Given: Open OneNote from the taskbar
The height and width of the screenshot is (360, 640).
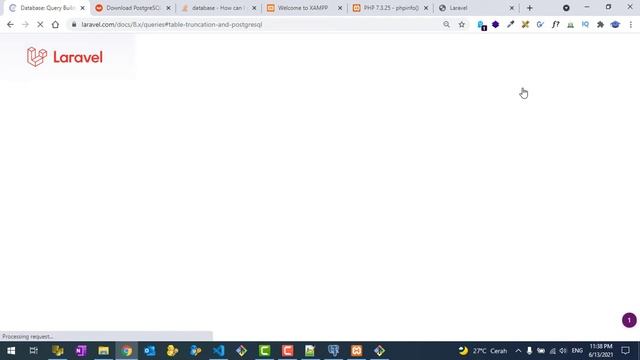Looking at the screenshot, I should 81,351.
